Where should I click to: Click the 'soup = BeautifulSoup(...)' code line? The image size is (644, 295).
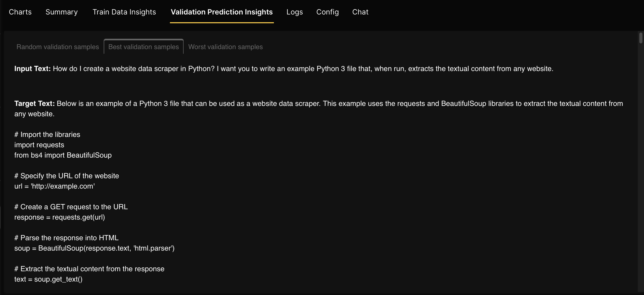pyautogui.click(x=94, y=248)
